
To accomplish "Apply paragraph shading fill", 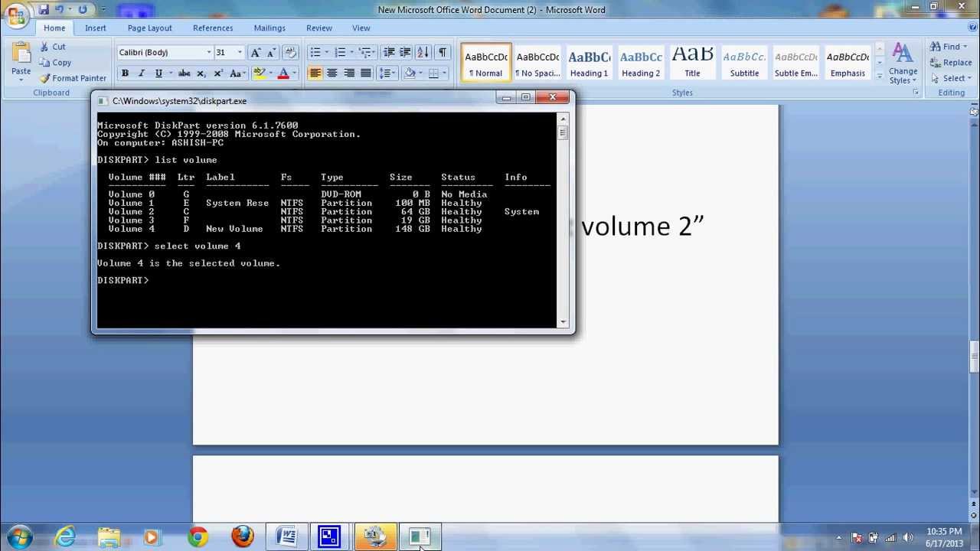I will (410, 73).
